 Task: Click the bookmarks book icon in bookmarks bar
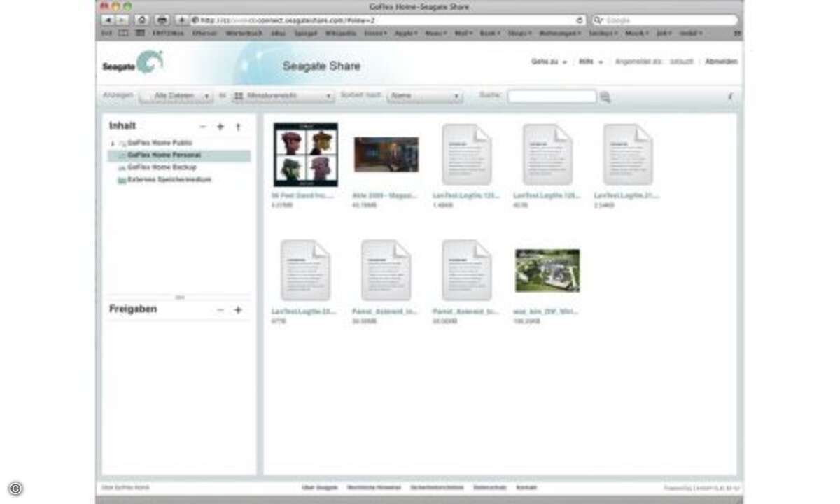123,33
